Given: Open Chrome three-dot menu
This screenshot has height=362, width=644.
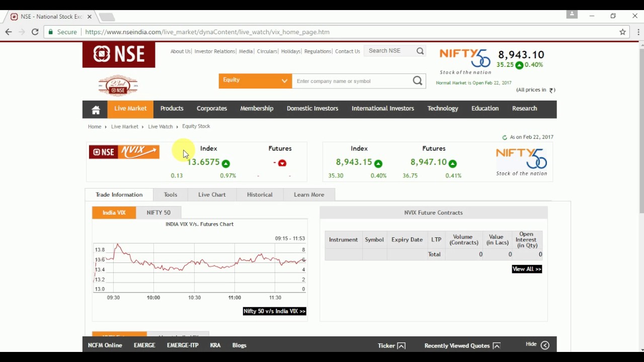Looking at the screenshot, I should [638, 32].
